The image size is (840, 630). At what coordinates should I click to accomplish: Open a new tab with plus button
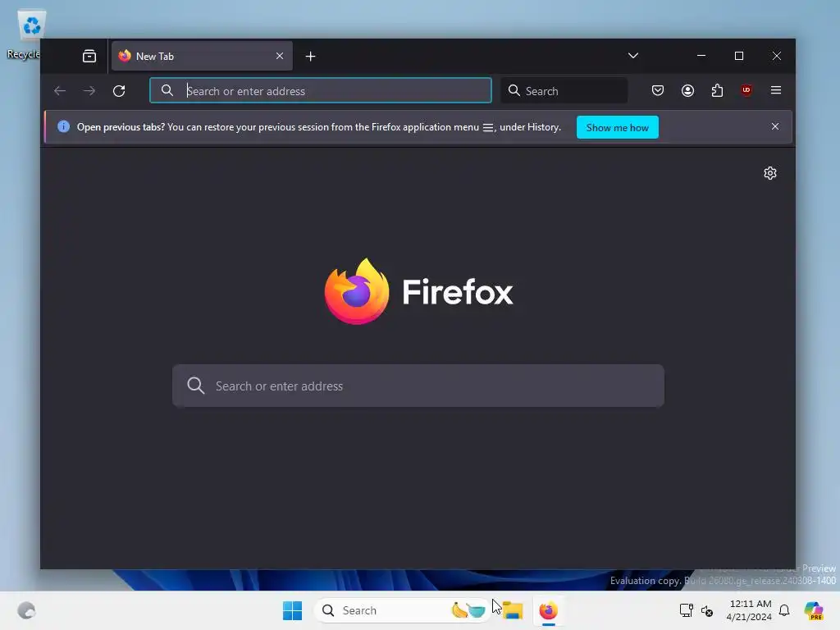pyautogui.click(x=310, y=56)
